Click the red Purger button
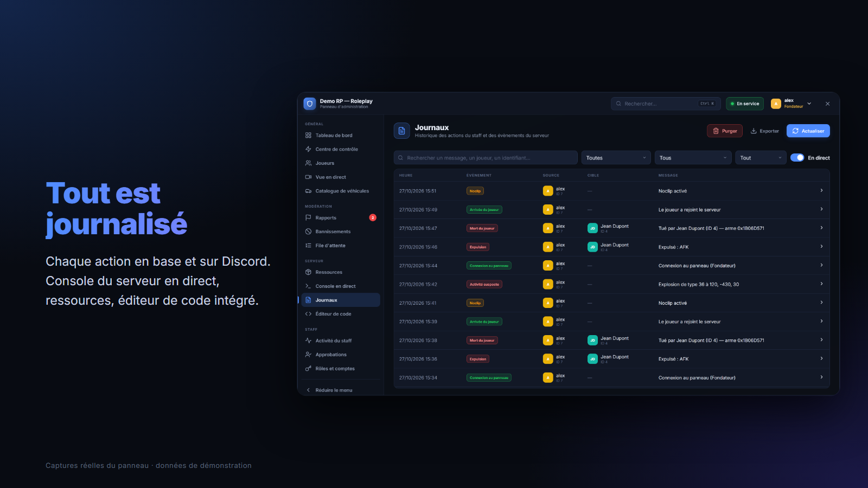This screenshot has height=488, width=868. [x=725, y=131]
